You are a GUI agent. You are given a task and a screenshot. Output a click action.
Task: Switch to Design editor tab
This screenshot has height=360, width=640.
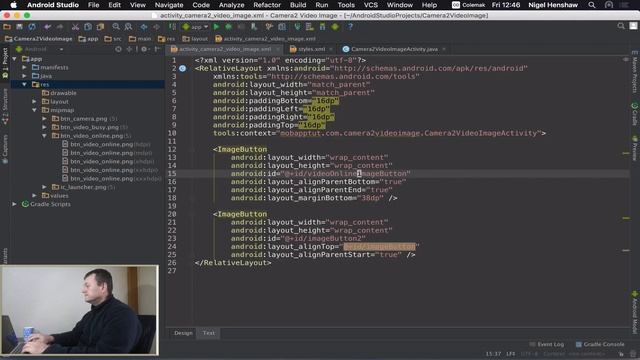(183, 333)
